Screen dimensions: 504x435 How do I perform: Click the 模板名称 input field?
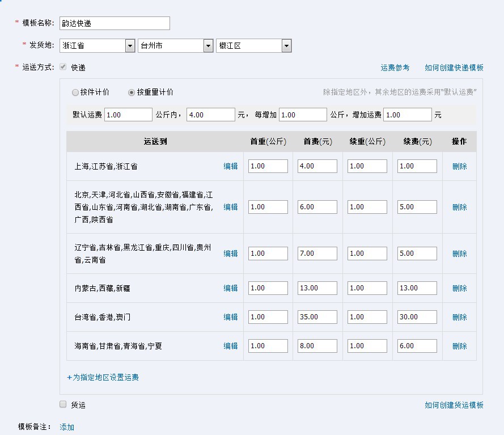115,23
